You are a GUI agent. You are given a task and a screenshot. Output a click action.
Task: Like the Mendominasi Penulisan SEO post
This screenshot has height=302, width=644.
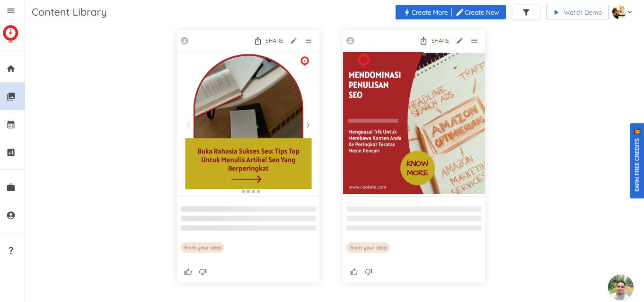[x=354, y=272]
